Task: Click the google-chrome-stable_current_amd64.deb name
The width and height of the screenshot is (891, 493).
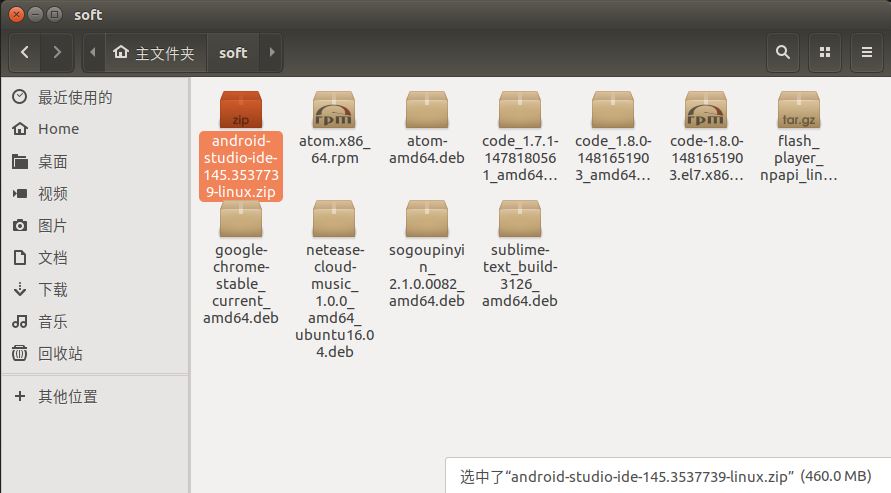Action: tap(241, 284)
